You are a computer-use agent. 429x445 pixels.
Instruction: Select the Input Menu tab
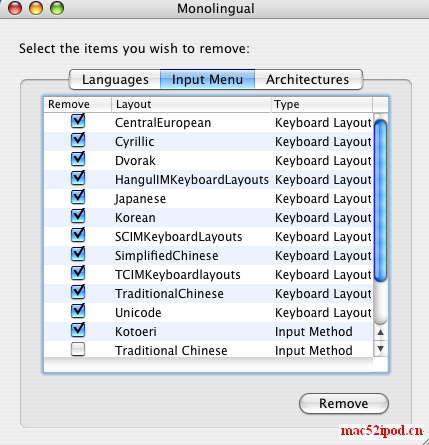point(207,79)
